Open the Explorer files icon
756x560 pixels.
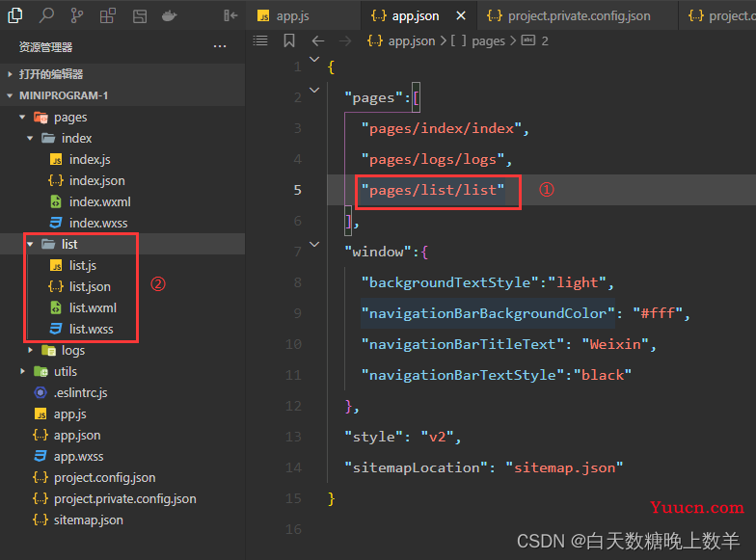(15, 15)
